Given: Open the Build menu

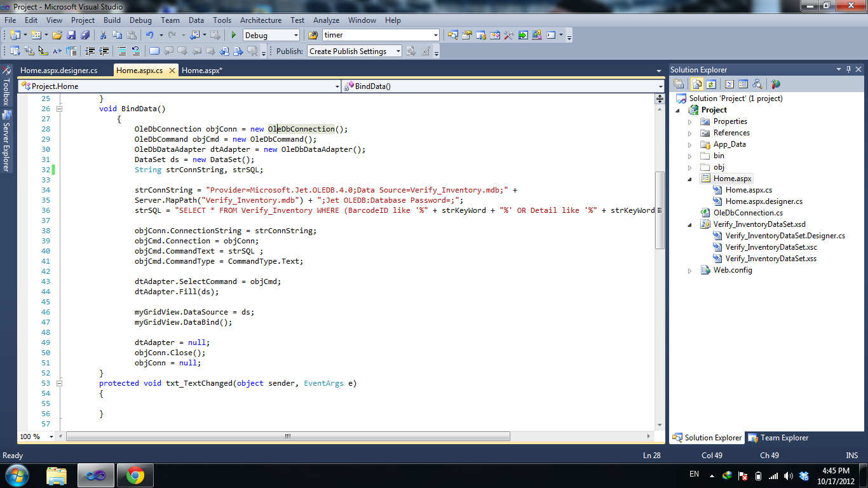Looking at the screenshot, I should point(112,20).
